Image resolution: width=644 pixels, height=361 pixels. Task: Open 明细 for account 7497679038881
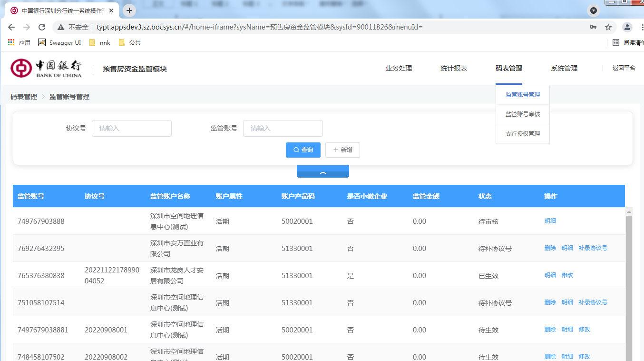click(x=567, y=330)
